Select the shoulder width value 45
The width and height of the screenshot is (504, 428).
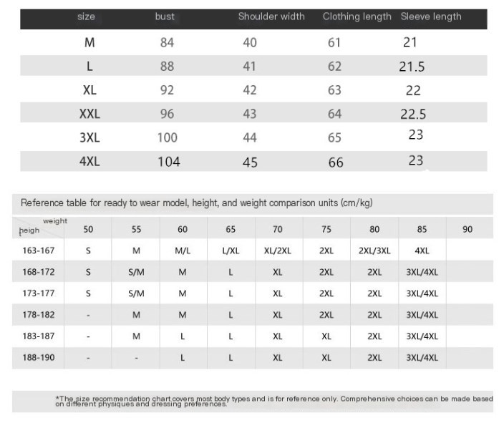(250, 162)
